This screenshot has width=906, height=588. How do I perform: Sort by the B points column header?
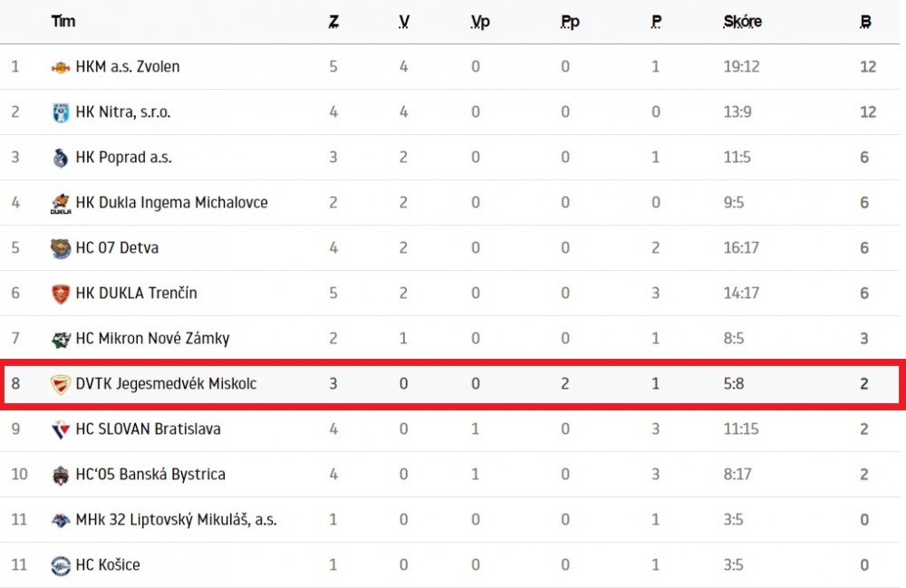click(865, 22)
